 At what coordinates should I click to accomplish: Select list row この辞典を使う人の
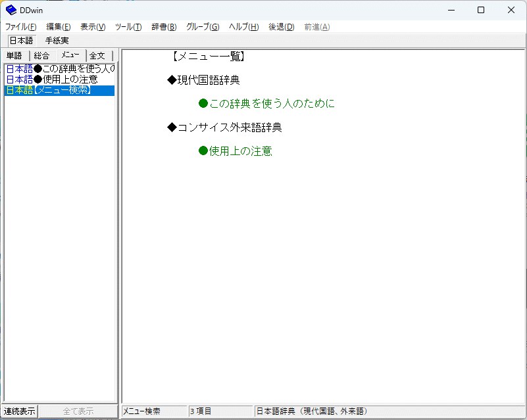(60, 69)
